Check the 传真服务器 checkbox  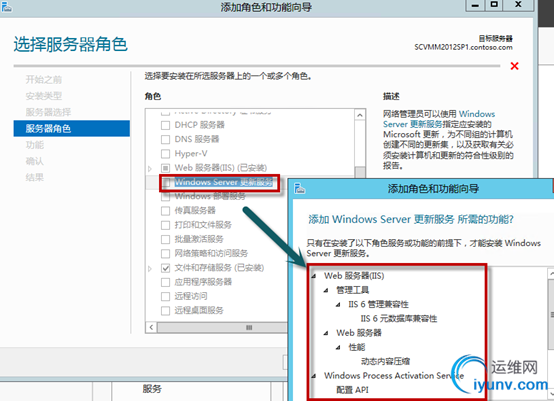point(165,211)
